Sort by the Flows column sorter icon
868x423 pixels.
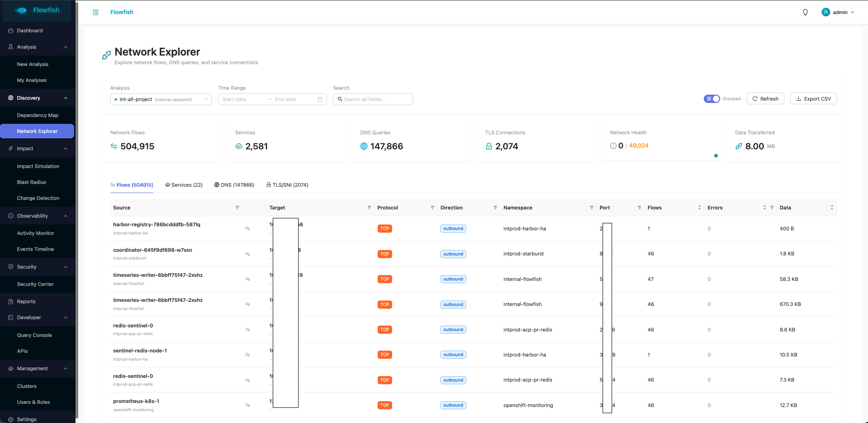[x=699, y=208]
